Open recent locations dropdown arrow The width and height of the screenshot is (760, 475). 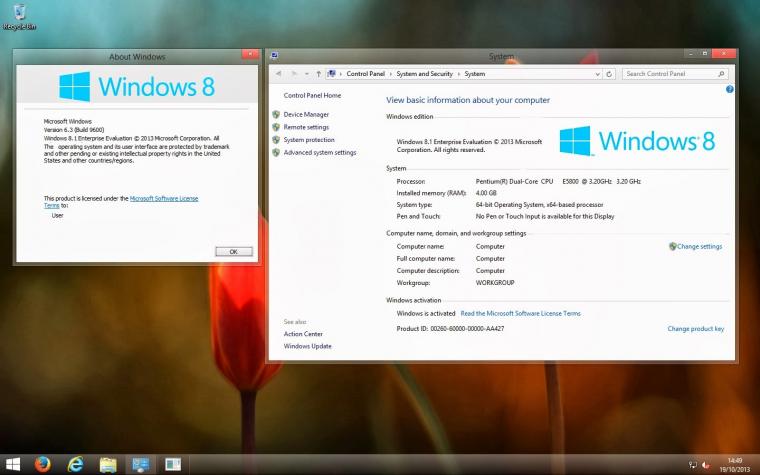[x=307, y=74]
